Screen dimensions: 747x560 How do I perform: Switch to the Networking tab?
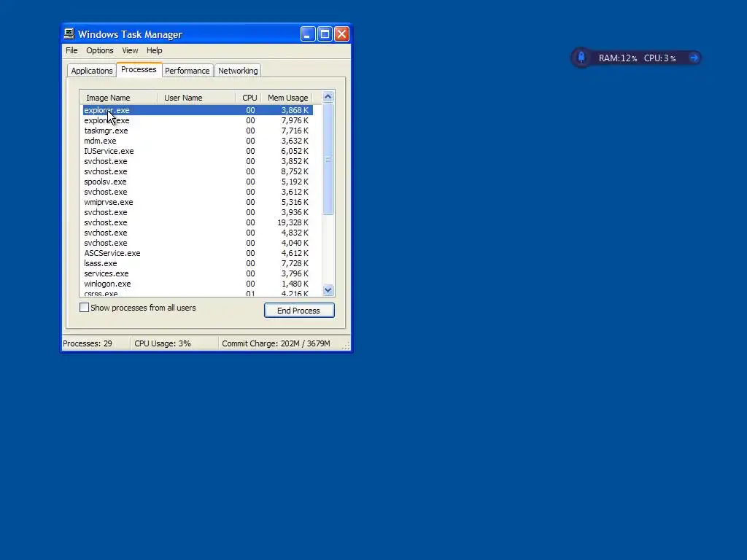[238, 71]
